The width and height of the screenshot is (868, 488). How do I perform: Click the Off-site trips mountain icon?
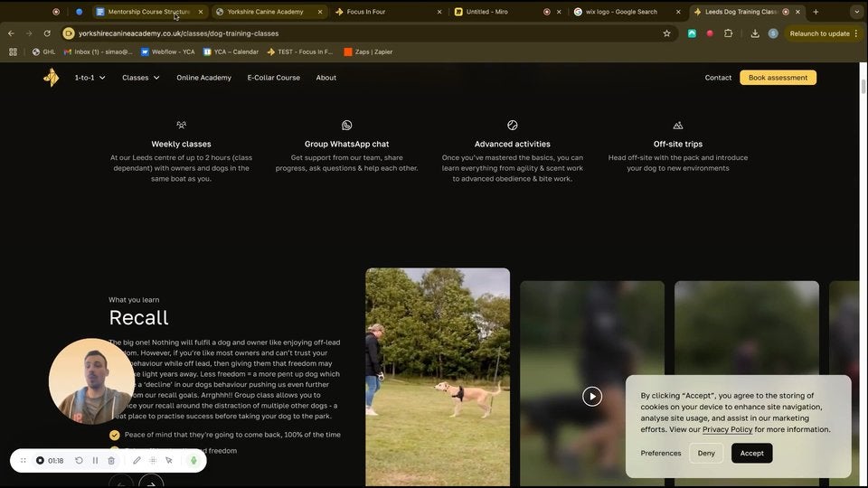677,125
